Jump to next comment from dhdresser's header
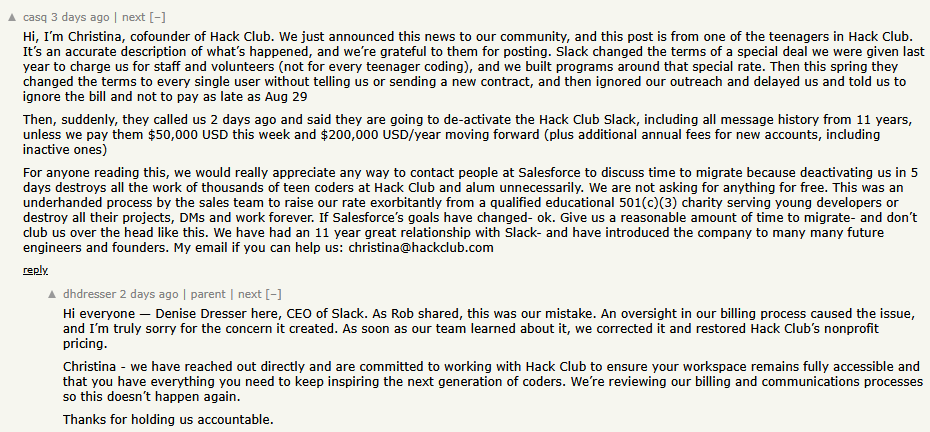 [249, 294]
